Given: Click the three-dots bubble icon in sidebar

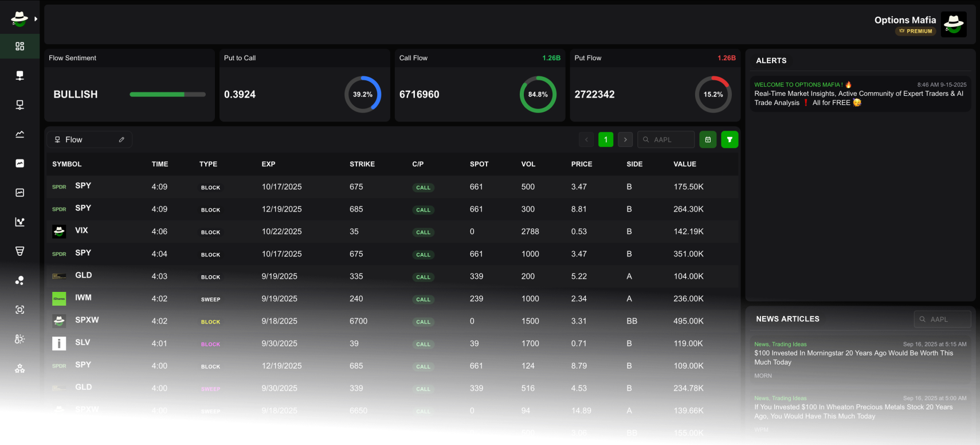Looking at the screenshot, I should [x=19, y=280].
